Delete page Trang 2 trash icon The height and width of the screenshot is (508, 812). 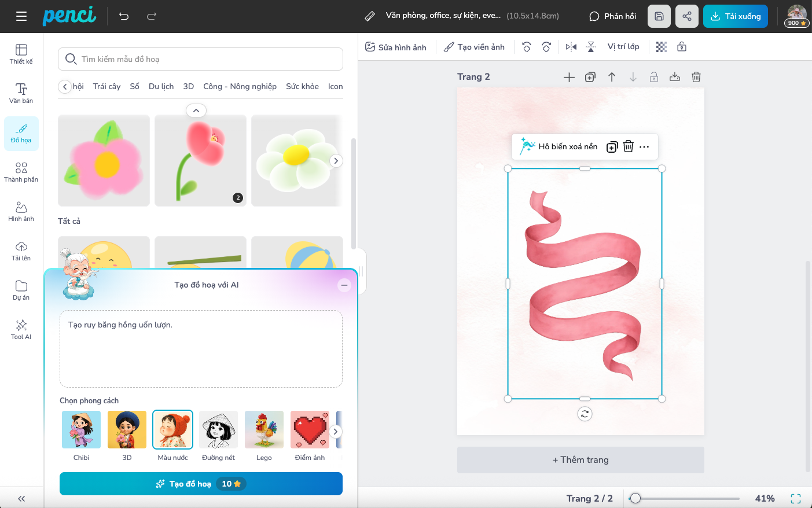tap(696, 77)
